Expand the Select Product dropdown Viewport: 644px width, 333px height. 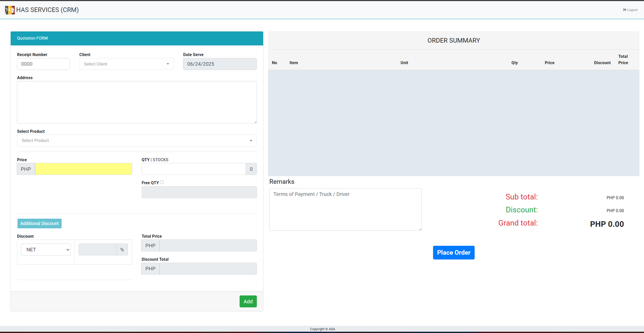coord(136,141)
